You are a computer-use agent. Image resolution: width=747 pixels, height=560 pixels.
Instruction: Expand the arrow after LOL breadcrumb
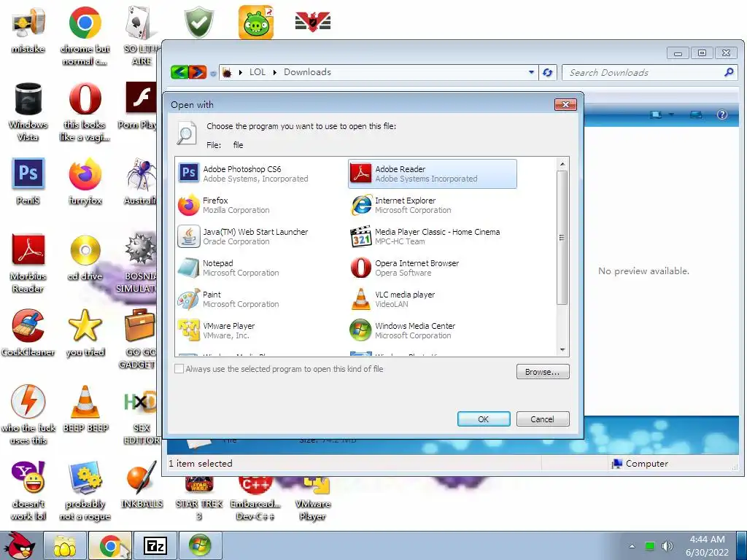coord(275,72)
